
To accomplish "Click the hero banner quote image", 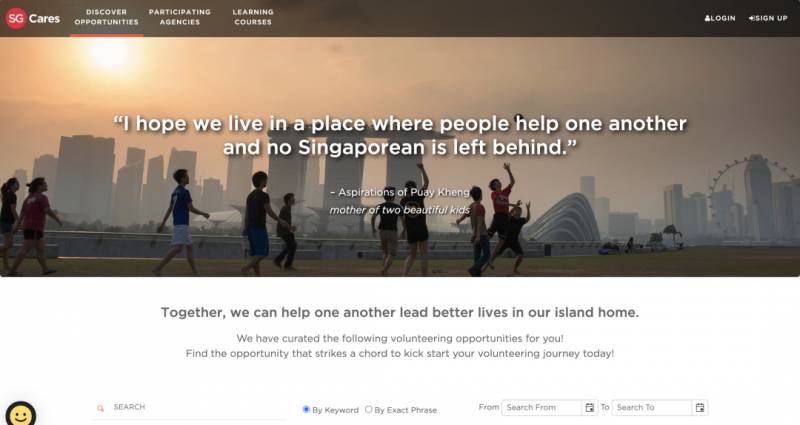I will [400, 157].
